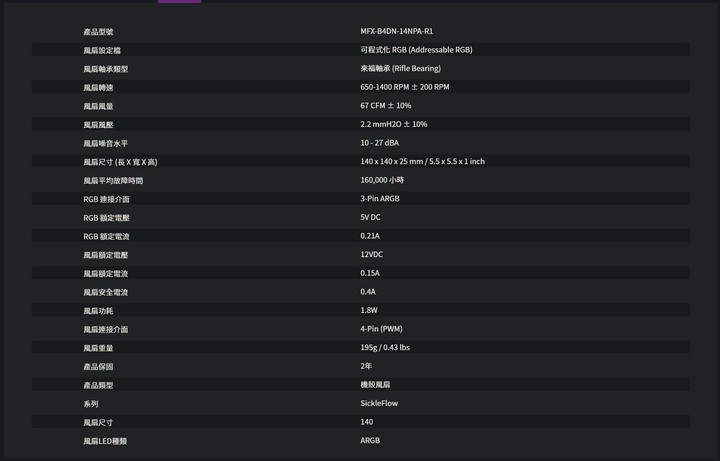Click model number MFX-B4DN-14NPA-R1

pyautogui.click(x=396, y=31)
